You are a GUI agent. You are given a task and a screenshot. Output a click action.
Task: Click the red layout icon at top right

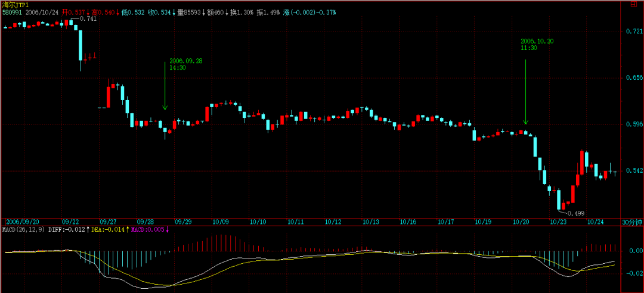(x=633, y=5)
